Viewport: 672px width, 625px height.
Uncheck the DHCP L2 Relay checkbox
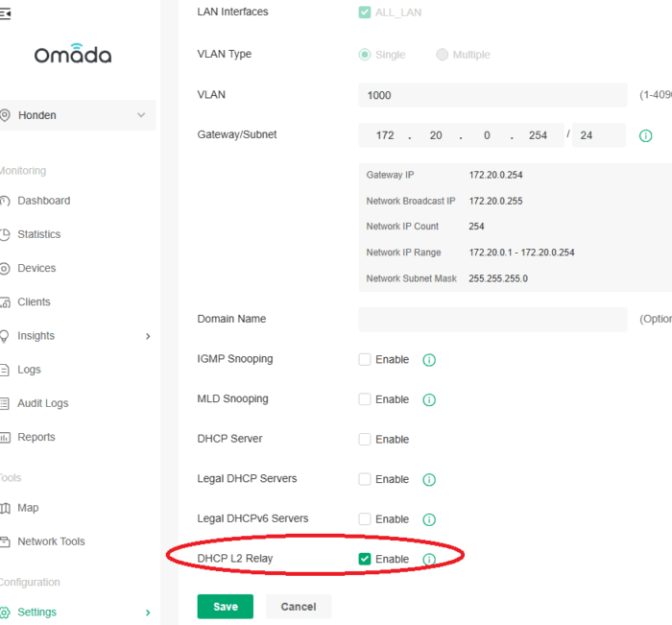(365, 559)
